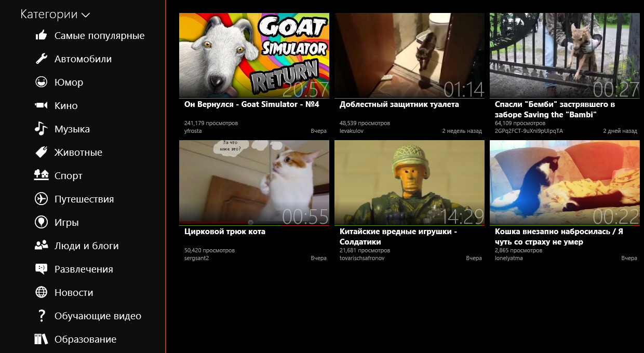Viewport: 644px width, 353px height.
Task: Expand the Категории dropdown chevron
Action: 86,16
